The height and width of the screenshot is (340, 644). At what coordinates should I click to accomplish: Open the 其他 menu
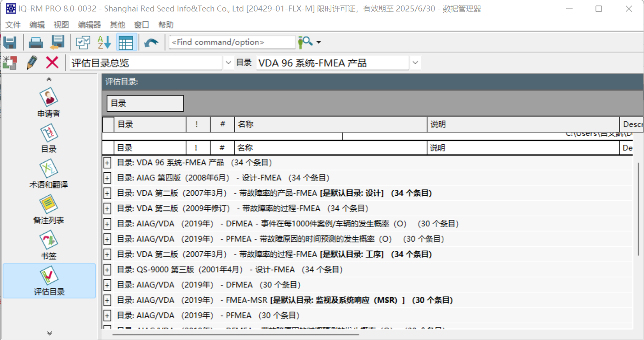click(x=117, y=25)
